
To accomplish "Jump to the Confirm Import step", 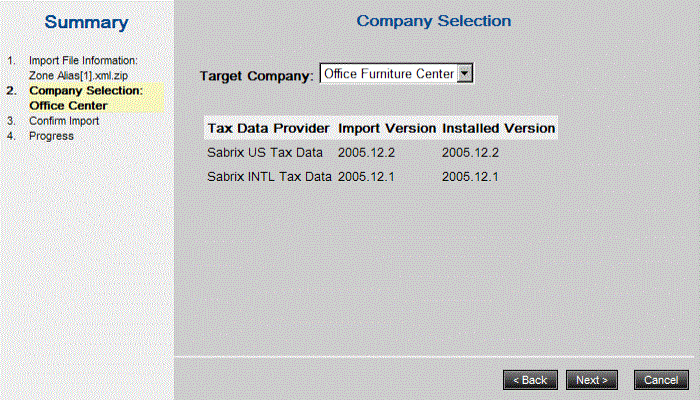I will click(64, 121).
